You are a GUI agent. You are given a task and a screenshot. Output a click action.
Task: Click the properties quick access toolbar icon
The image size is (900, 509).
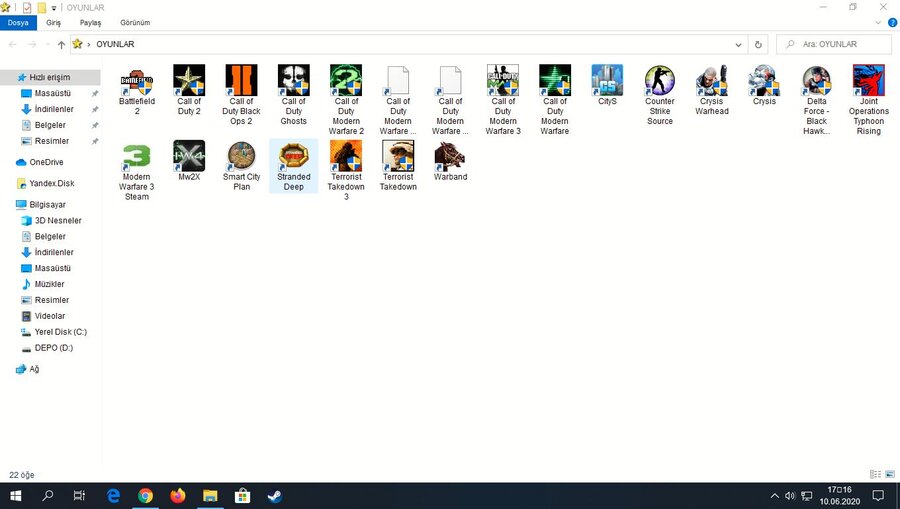pos(27,8)
